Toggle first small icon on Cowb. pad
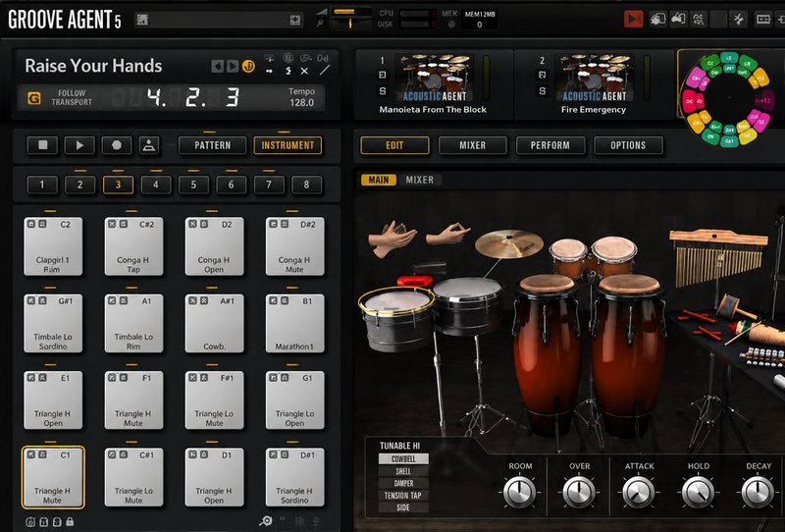The height and width of the screenshot is (532, 785). click(x=192, y=300)
